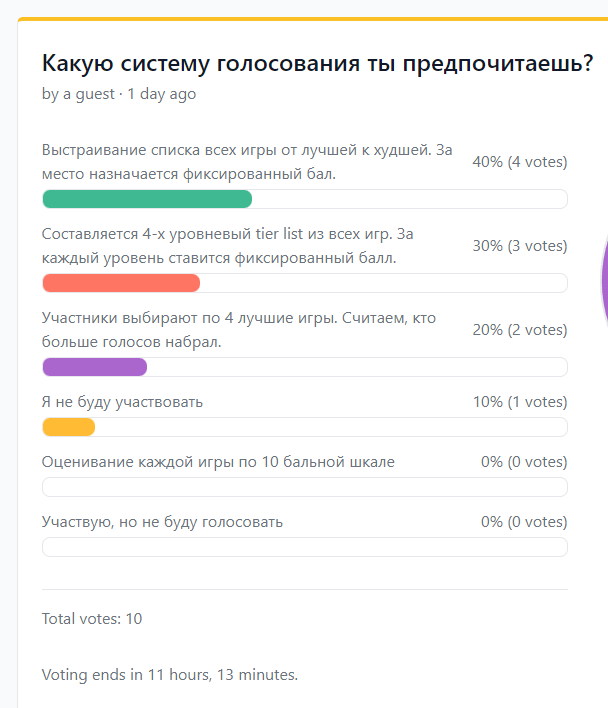Viewport: 608px width, 708px height.
Task: Click option Я не буду участвовать
Action: (122, 402)
